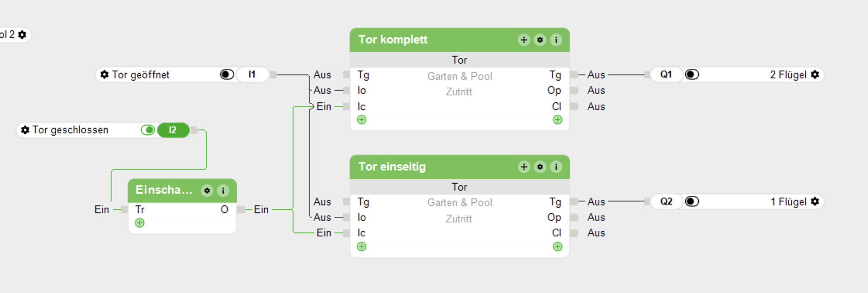Viewport: 868px width, 293px height.
Task: Open settings gear of Tor komplett block
Action: tap(540, 40)
